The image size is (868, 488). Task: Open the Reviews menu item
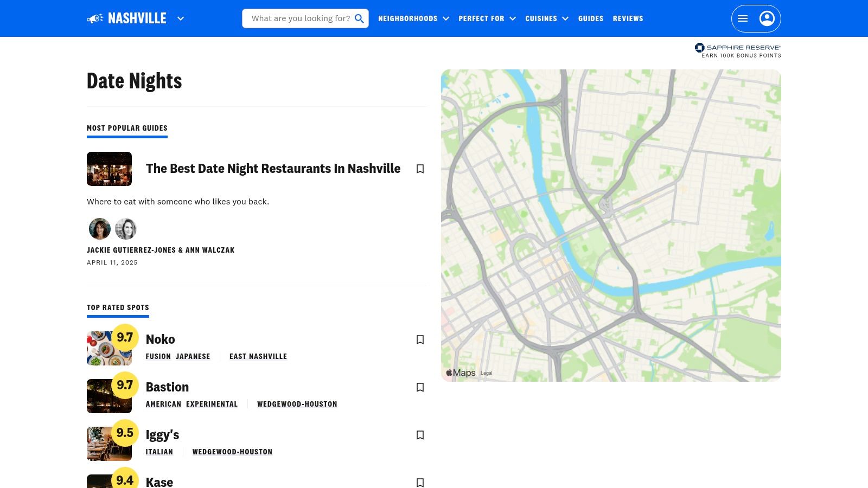pos(628,19)
